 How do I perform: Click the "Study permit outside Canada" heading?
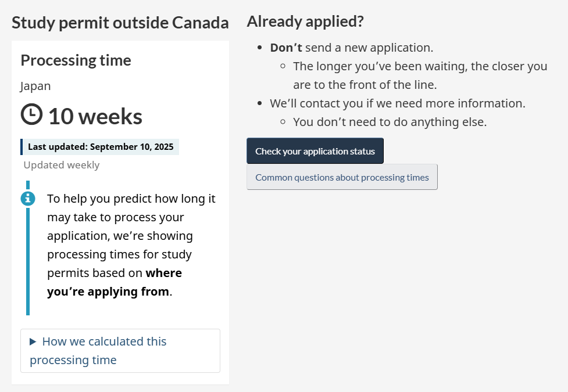click(120, 23)
